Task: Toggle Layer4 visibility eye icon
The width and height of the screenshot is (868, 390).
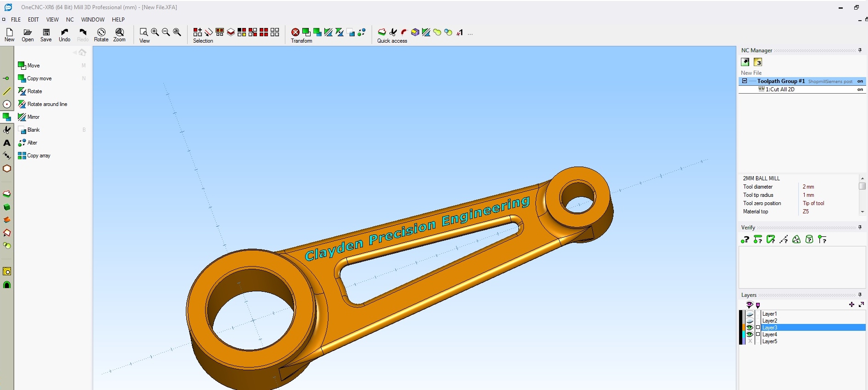Action: 750,334
